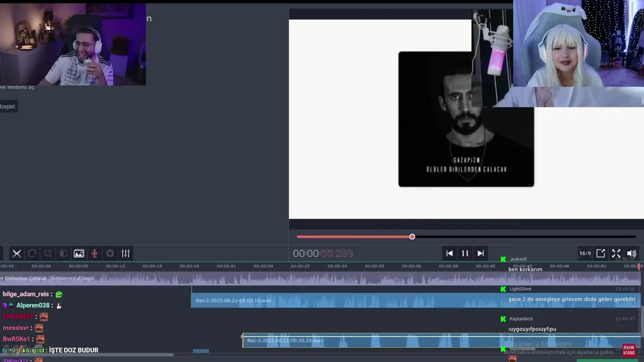Click the timeline horizontal scrollbar
The image size is (644, 362).
point(87,354)
